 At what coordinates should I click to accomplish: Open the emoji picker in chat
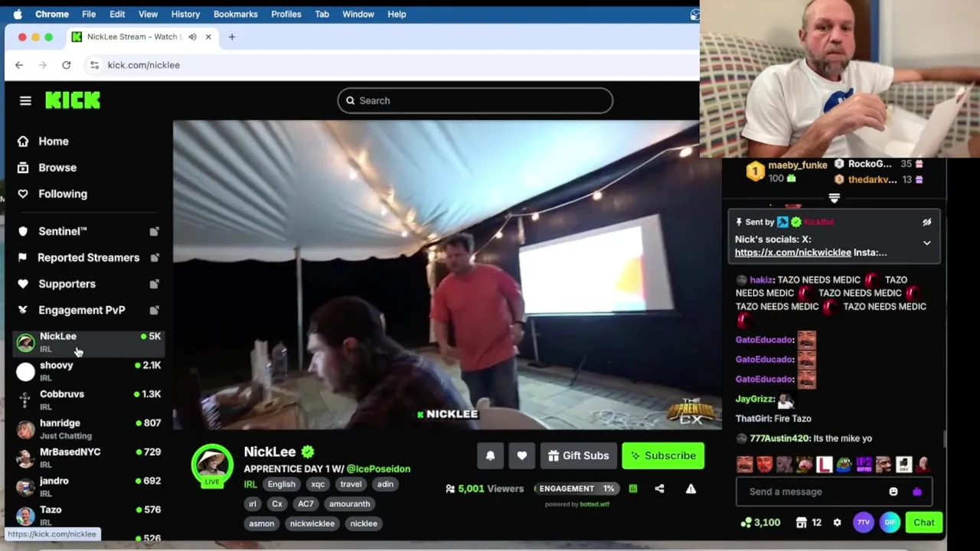click(x=893, y=491)
